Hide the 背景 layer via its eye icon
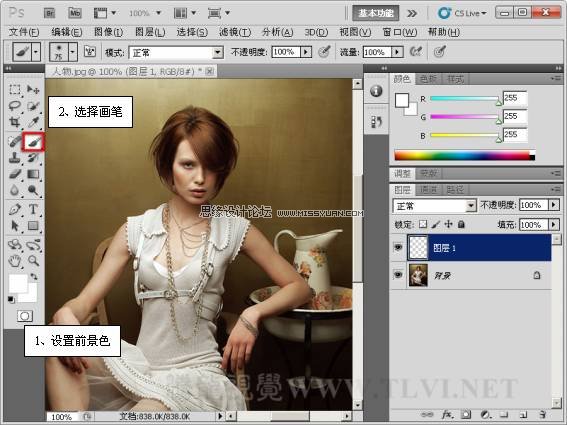Viewport: 567px width, 425px height. 398,275
